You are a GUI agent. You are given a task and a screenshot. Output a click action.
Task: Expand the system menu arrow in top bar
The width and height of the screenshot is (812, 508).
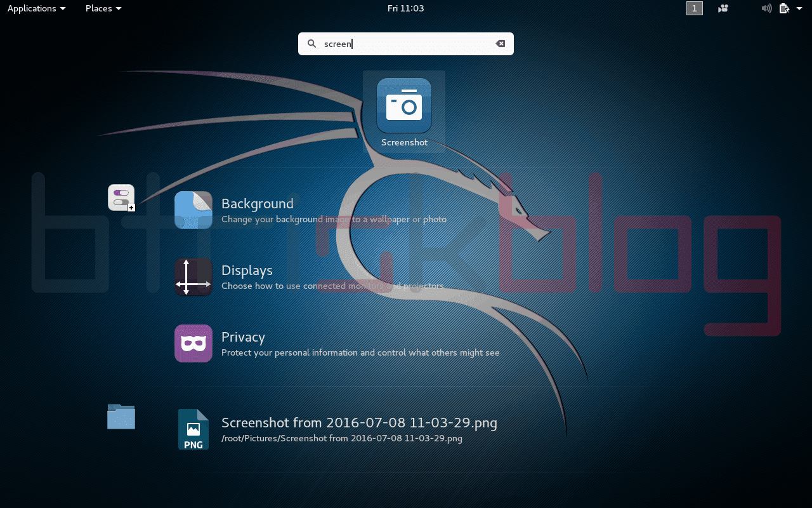[x=799, y=8]
